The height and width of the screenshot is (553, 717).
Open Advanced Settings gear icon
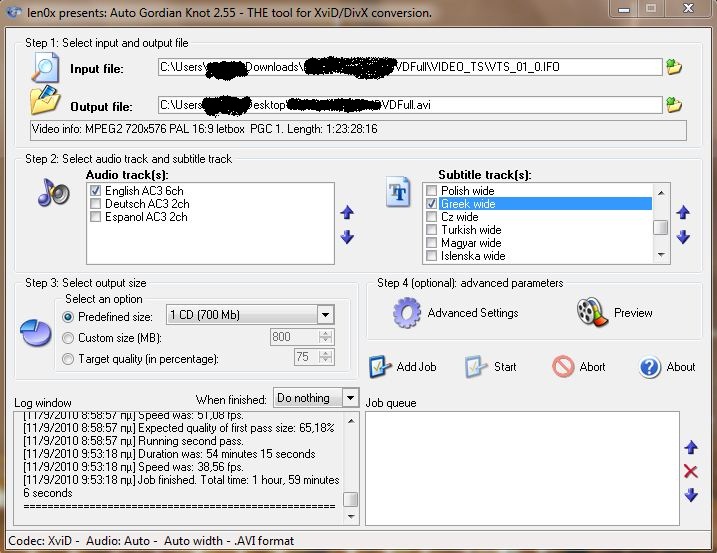point(407,313)
